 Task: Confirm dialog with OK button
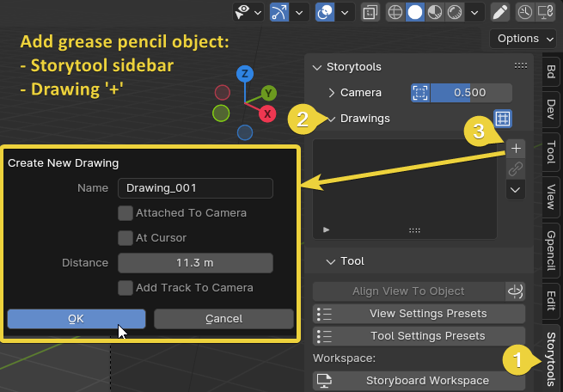[76, 319]
